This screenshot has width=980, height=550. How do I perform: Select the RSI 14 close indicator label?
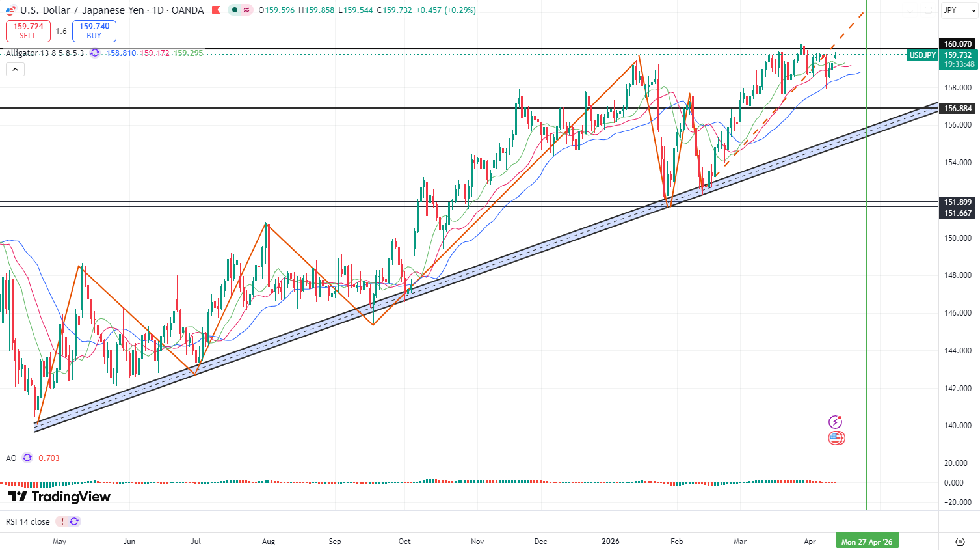(x=28, y=521)
